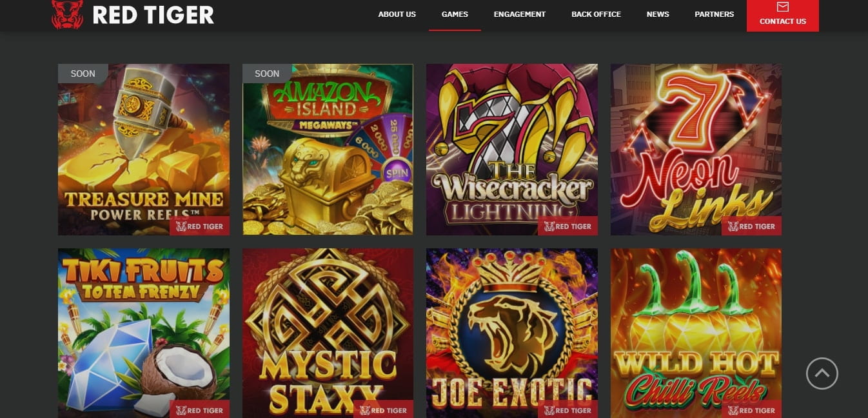The image size is (868, 418).
Task: Click the scroll-to-top arrow icon
Action: coord(822,373)
